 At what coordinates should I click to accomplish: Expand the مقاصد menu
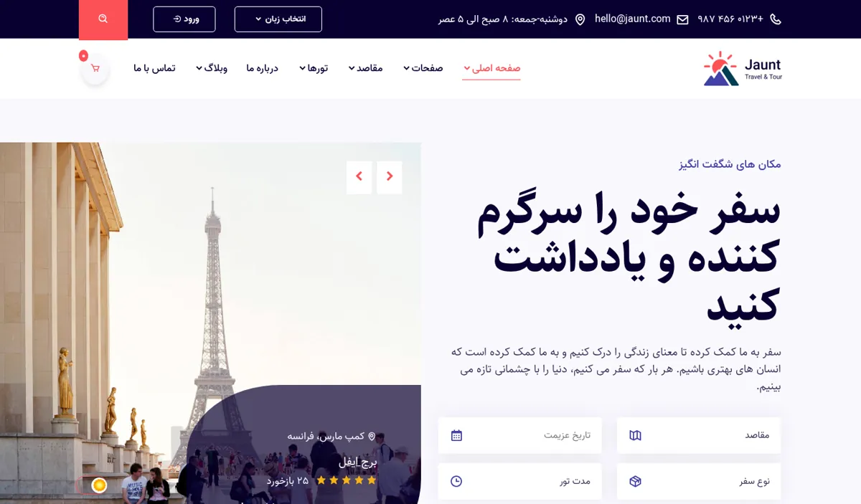[x=366, y=68]
